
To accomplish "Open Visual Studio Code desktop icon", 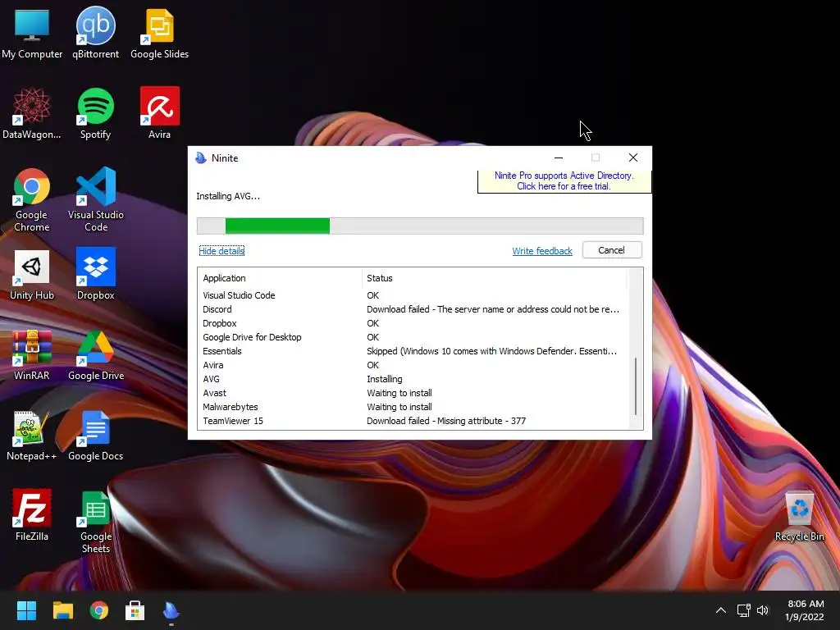I will pos(96,200).
